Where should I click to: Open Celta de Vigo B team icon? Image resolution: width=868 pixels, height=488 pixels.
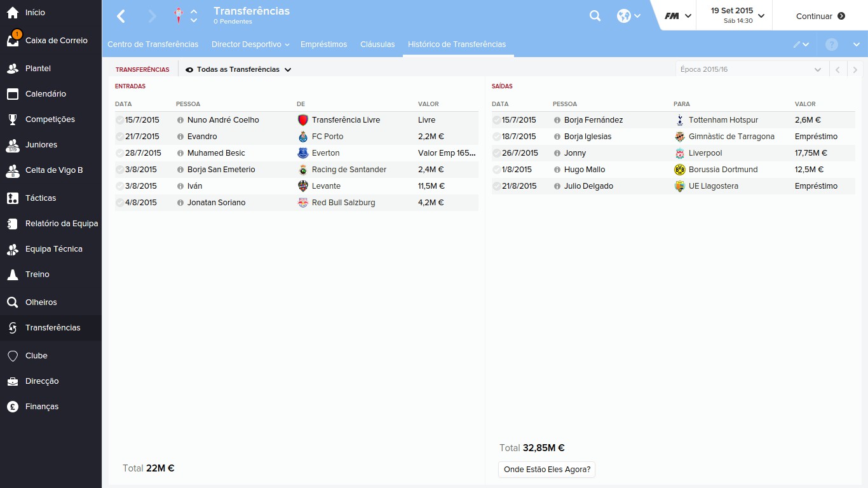click(12, 170)
